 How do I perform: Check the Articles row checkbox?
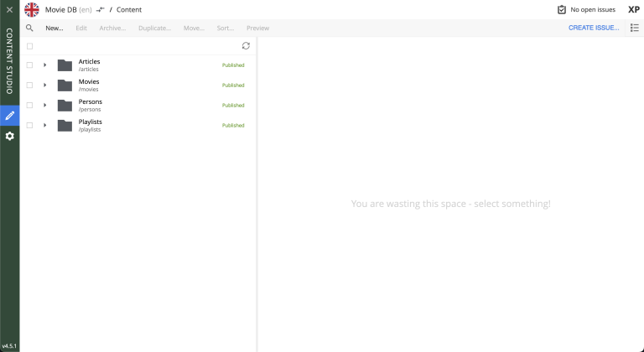click(29, 65)
